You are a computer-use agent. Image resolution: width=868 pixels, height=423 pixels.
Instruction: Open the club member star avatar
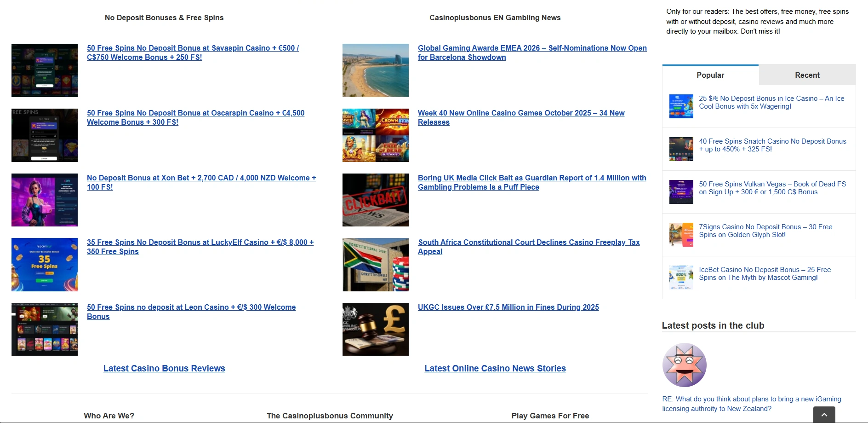tap(684, 365)
